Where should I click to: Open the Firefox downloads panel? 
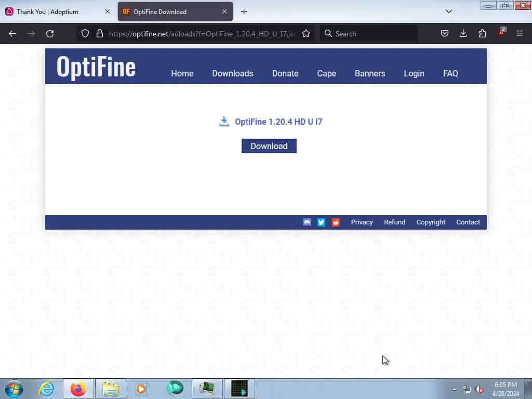[x=463, y=33]
